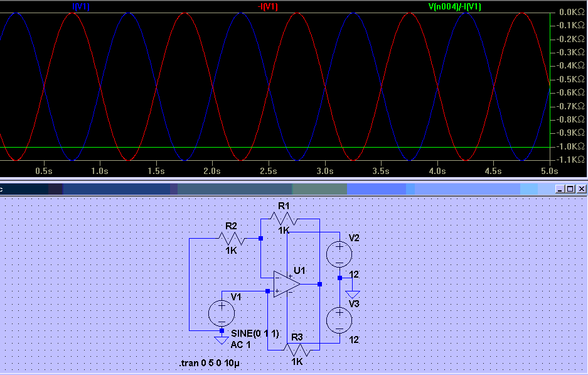Click the 1K value under R3
The width and height of the screenshot is (588, 375).
pyautogui.click(x=297, y=361)
